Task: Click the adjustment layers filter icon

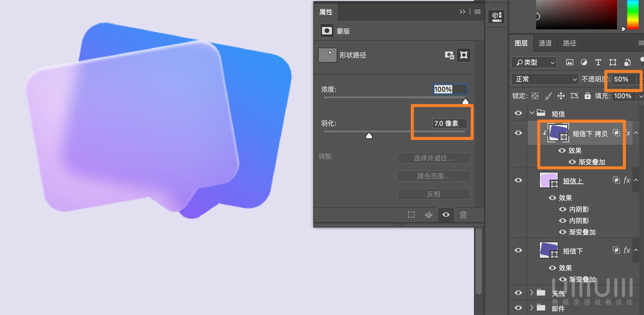Action: coord(584,62)
